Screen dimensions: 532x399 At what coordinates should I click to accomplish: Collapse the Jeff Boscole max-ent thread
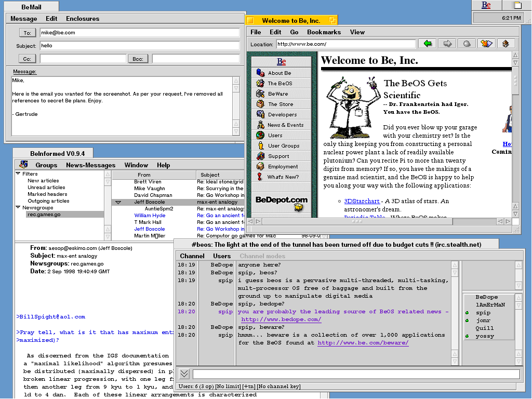pyautogui.click(x=118, y=202)
